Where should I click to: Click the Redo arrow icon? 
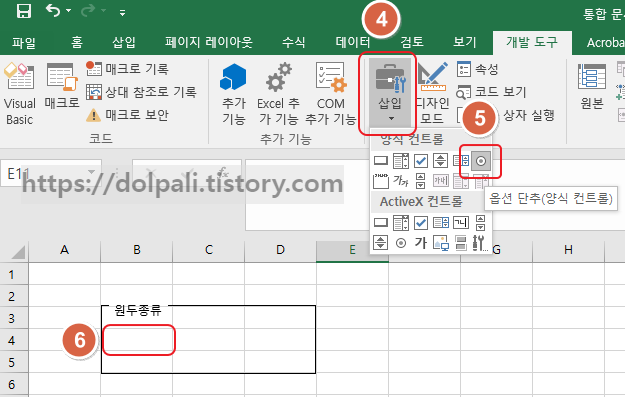(88, 11)
